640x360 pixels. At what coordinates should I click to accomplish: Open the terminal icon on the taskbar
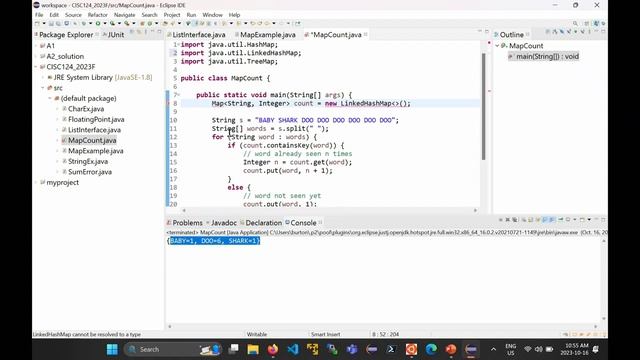point(391,349)
